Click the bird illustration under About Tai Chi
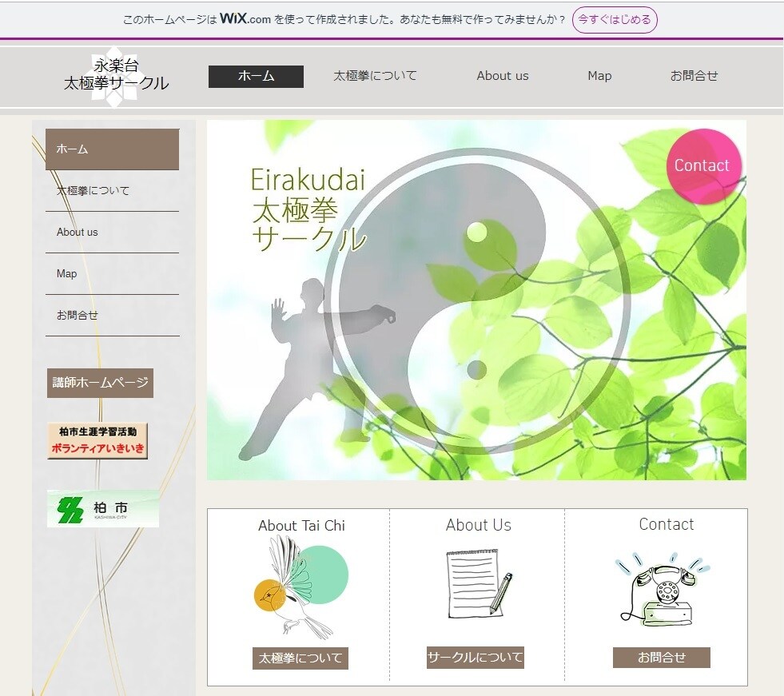This screenshot has width=784, height=696. coord(301,588)
